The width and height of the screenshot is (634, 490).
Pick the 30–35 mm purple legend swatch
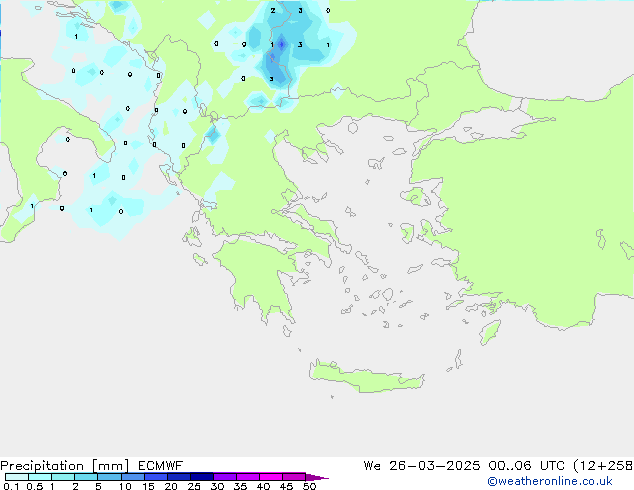[225, 477]
